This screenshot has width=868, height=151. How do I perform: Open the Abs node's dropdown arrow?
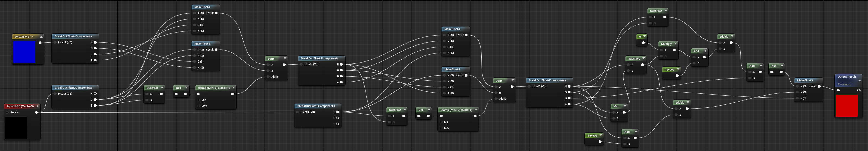(x=782, y=66)
